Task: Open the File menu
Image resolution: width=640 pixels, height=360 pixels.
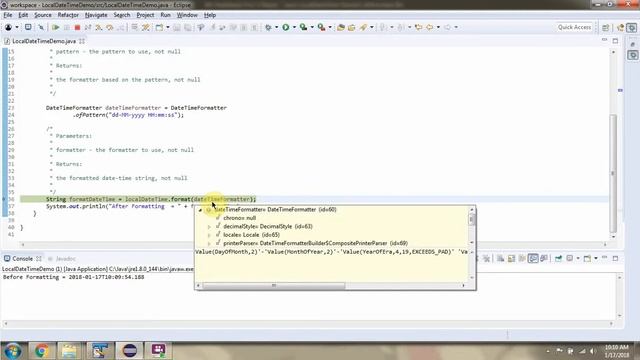Action: pyautogui.click(x=8, y=15)
